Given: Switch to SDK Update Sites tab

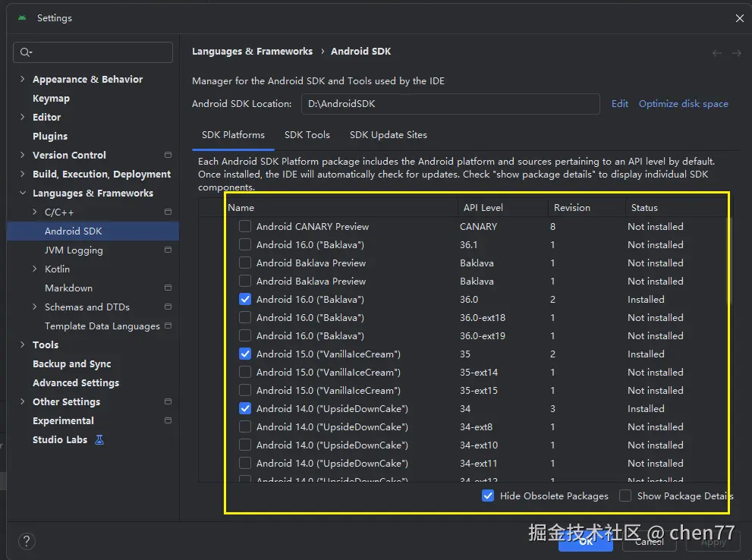Looking at the screenshot, I should [388, 135].
